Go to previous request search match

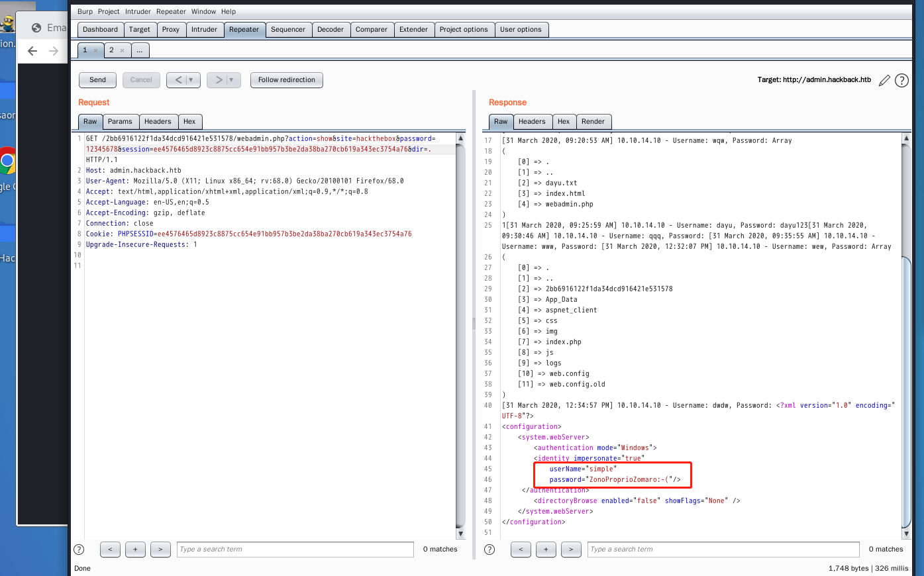tap(110, 549)
